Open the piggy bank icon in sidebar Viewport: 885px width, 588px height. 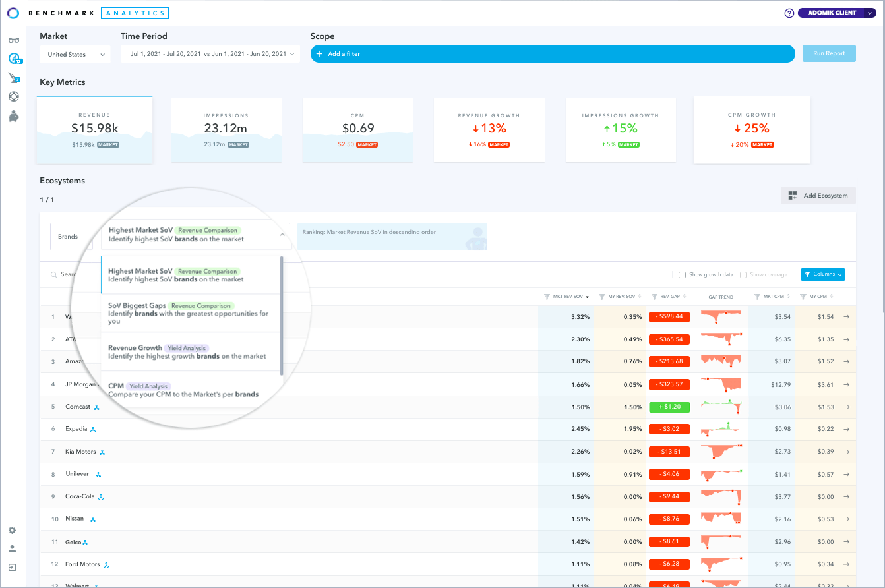(14, 116)
